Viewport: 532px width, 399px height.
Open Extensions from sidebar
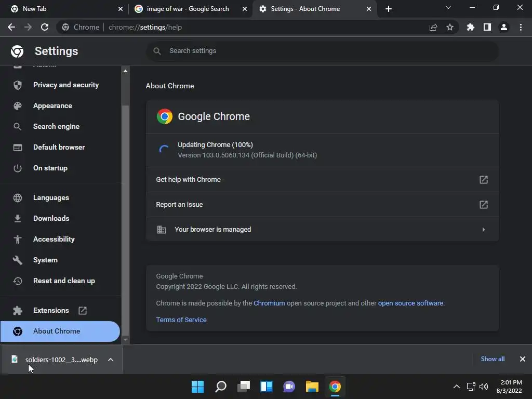tap(51, 311)
